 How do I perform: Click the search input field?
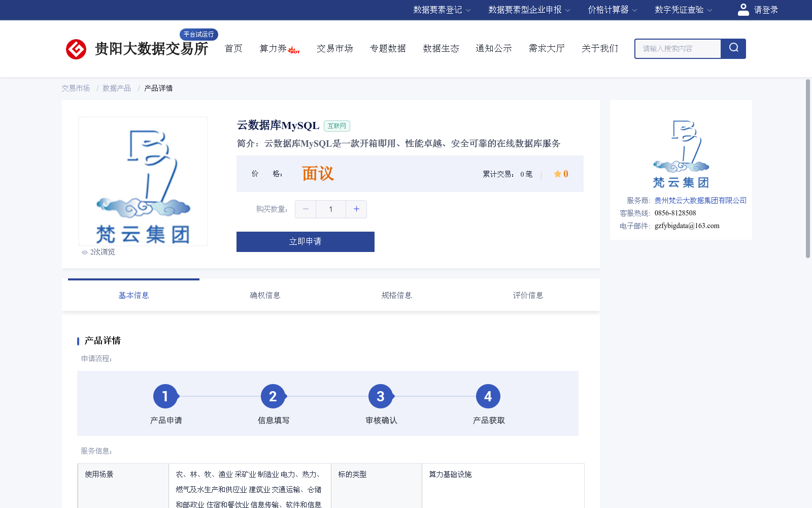tap(678, 49)
